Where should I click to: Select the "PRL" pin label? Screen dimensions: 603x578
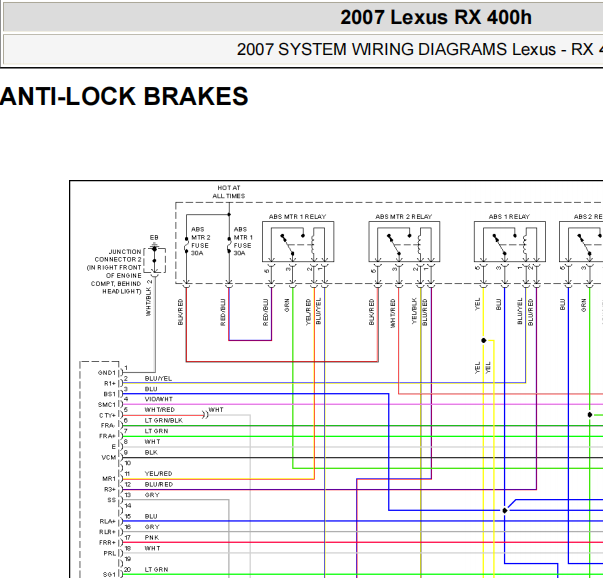[x=110, y=554]
